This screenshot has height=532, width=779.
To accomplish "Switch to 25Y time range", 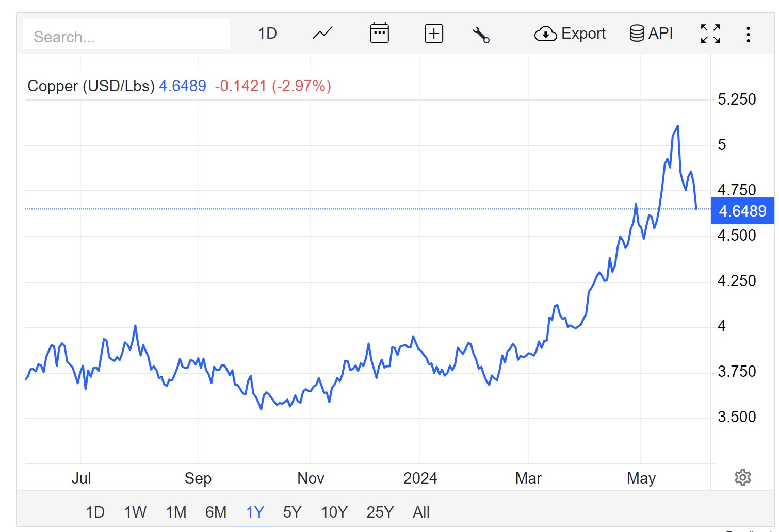I will [x=380, y=512].
